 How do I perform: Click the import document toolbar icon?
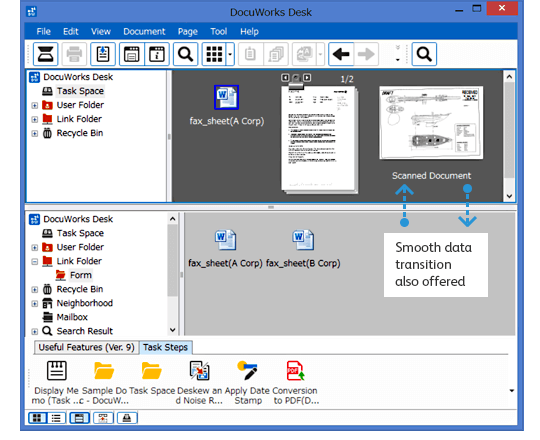pyautogui.click(x=103, y=54)
